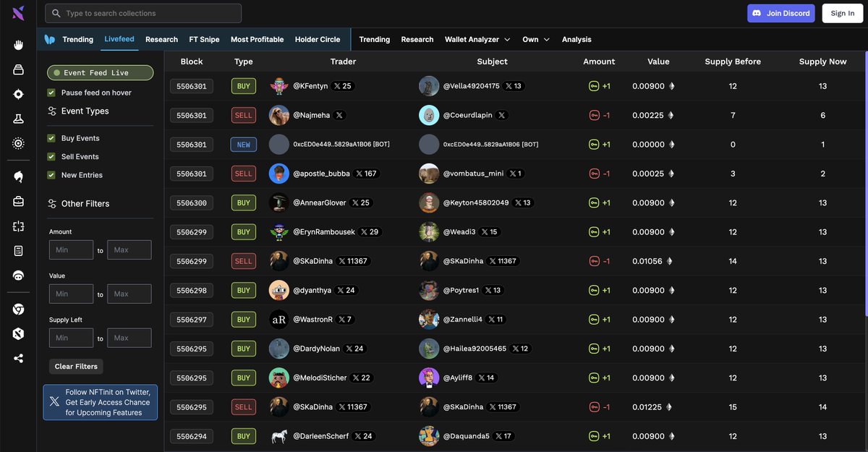The image size is (868, 452).
Task: Open block 5506300 link
Action: click(x=192, y=202)
